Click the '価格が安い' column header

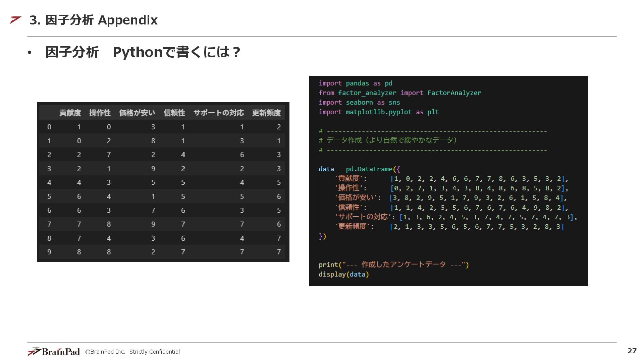tap(137, 113)
